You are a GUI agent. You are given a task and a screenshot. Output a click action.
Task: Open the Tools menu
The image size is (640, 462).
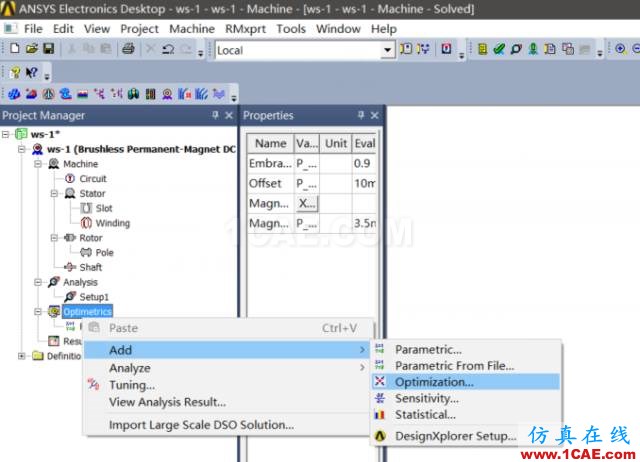point(291,29)
